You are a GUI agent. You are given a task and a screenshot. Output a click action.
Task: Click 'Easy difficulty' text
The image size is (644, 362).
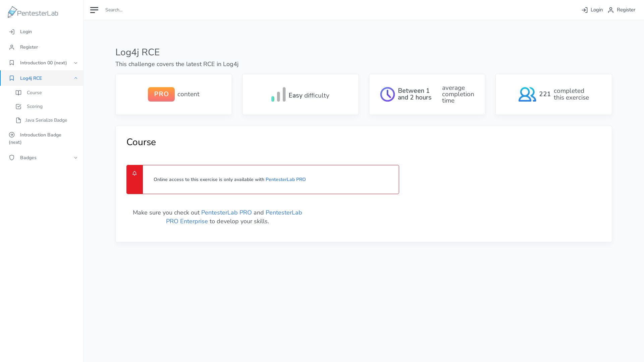click(x=309, y=96)
